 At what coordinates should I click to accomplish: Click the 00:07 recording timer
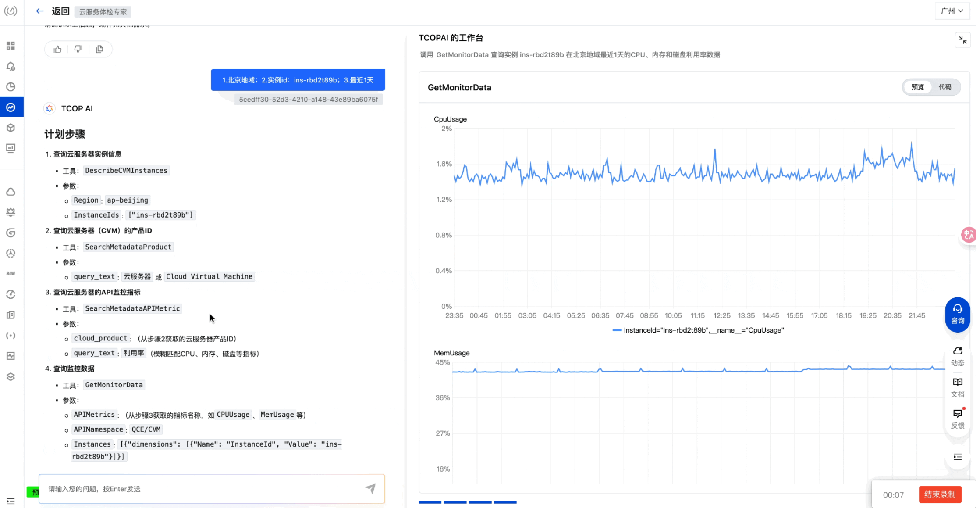[x=893, y=495]
